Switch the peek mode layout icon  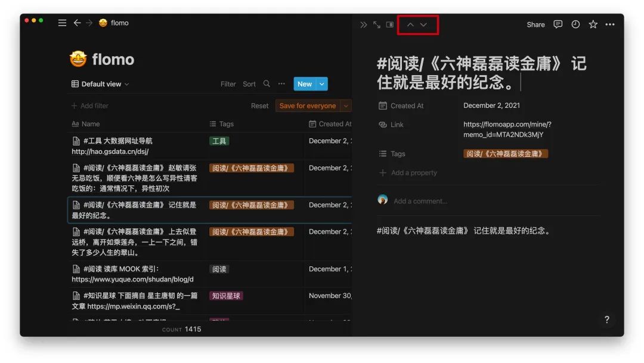(390, 24)
